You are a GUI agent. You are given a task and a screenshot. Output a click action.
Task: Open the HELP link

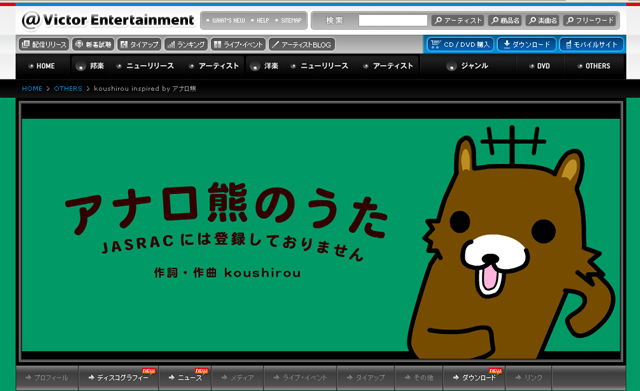[260, 20]
